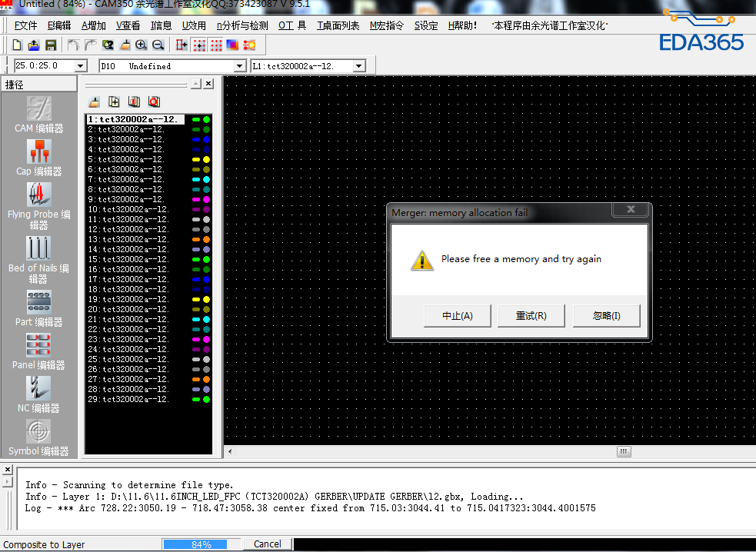This screenshot has height=552, width=756.
Task: Click rectangular cyan swatch of layer 7
Action: 196,179
